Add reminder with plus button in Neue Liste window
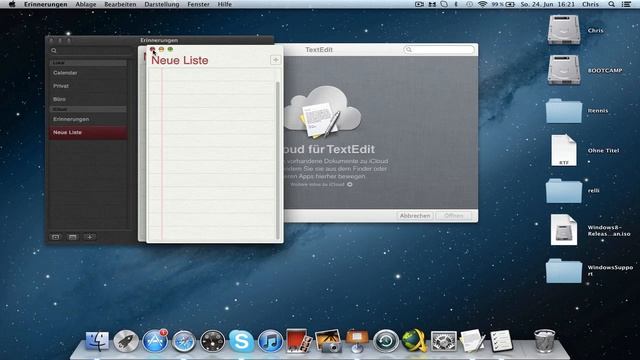Viewport: 640px width, 360px height. (x=276, y=60)
